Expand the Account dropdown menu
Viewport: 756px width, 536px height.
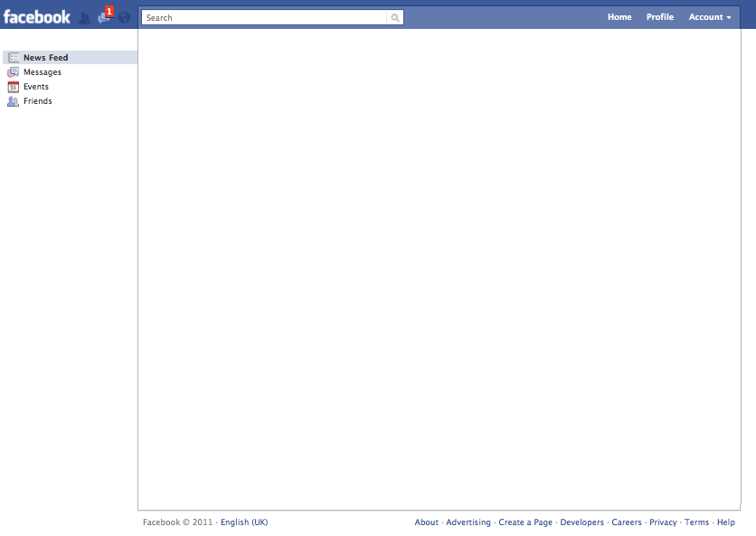[710, 17]
